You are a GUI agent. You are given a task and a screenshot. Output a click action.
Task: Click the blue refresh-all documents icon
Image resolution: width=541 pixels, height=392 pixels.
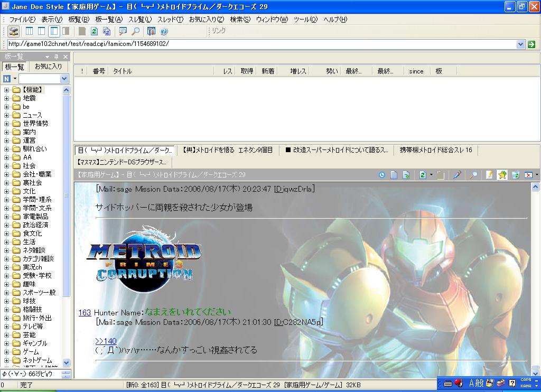107,31
